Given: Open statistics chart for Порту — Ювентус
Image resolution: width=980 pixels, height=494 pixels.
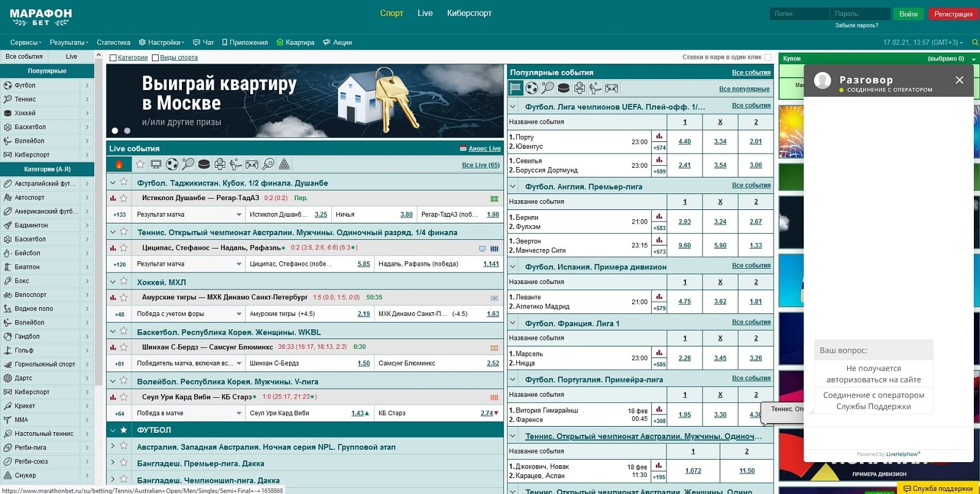Looking at the screenshot, I should click(659, 137).
